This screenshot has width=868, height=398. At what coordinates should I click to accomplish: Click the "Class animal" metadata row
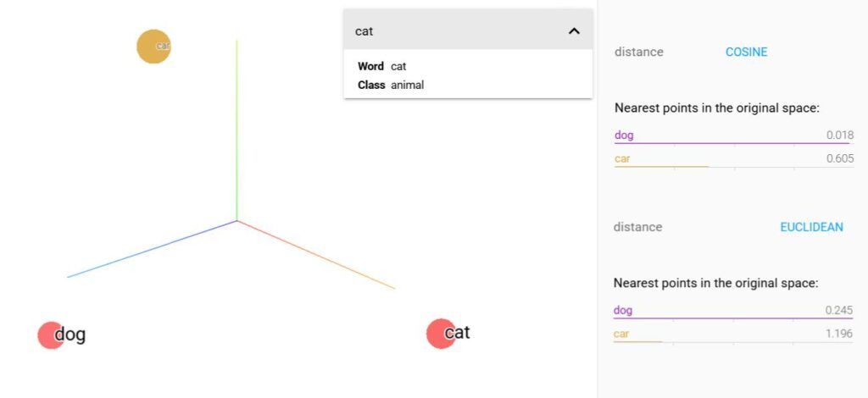click(391, 85)
